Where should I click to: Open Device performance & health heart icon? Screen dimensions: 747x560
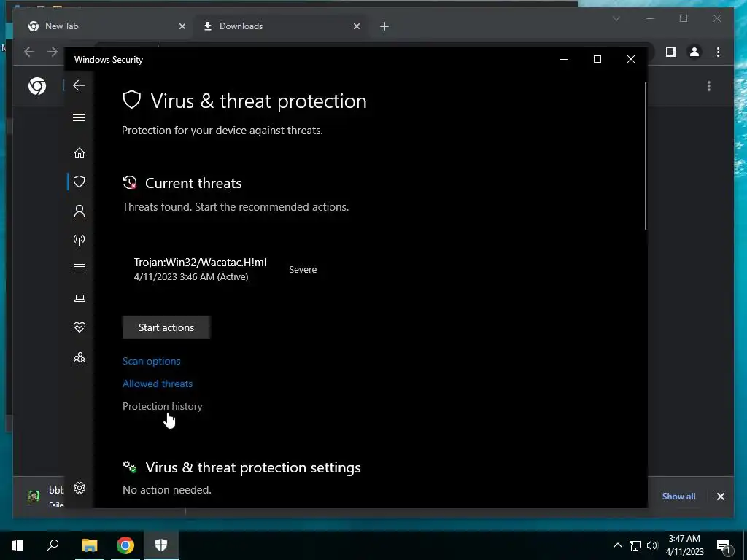click(79, 327)
